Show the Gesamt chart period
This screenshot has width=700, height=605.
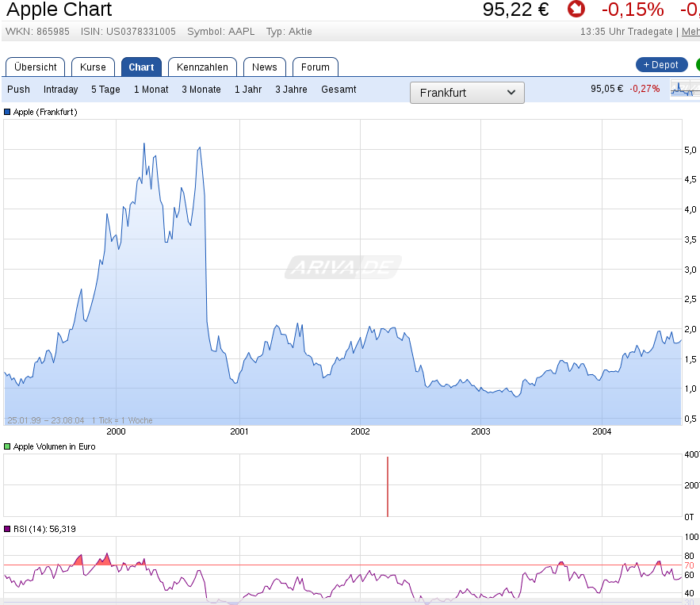pos(339,90)
